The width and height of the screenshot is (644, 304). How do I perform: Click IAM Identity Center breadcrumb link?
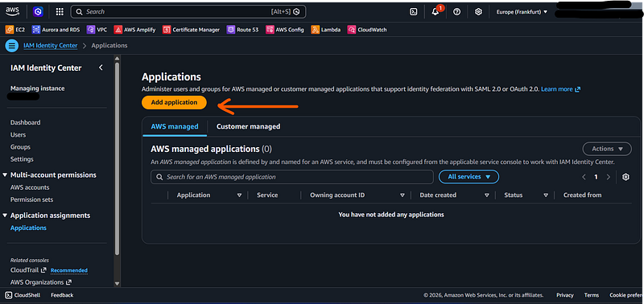pyautogui.click(x=51, y=46)
